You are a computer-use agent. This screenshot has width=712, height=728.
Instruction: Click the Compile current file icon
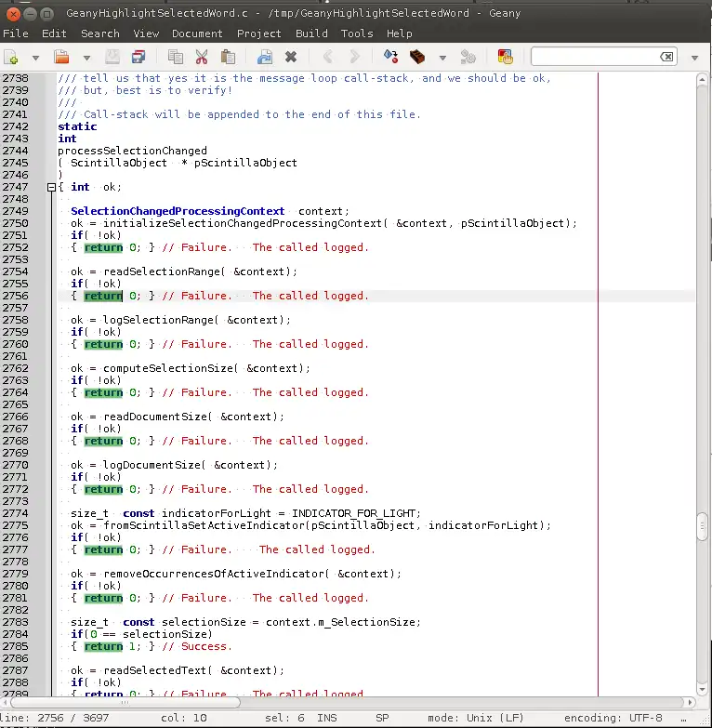392,58
